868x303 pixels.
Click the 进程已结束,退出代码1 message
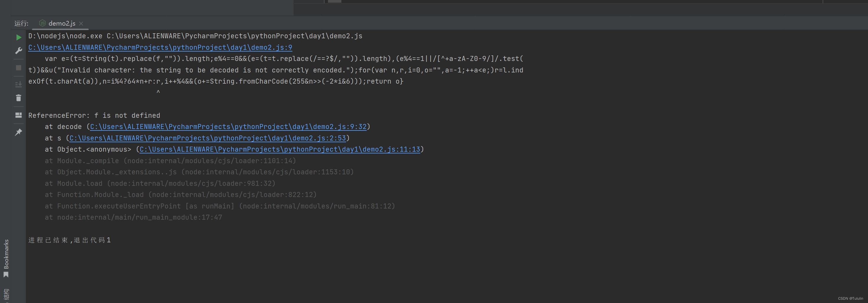[70, 240]
